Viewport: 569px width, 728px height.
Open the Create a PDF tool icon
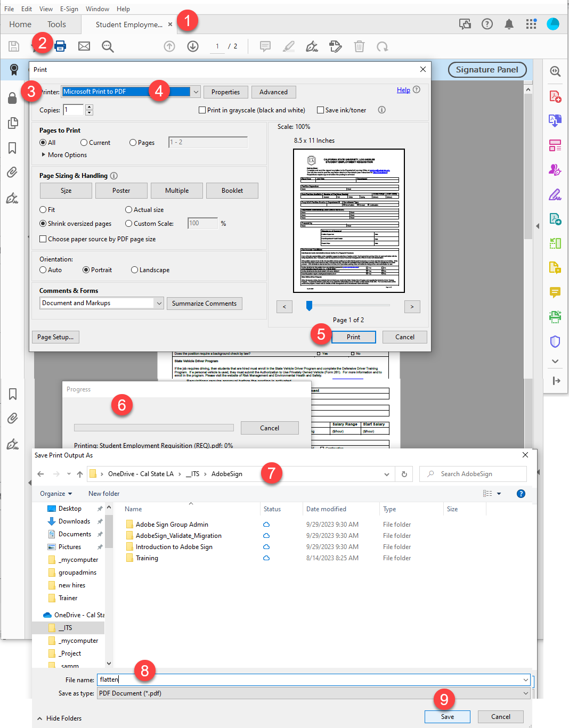[x=555, y=96]
